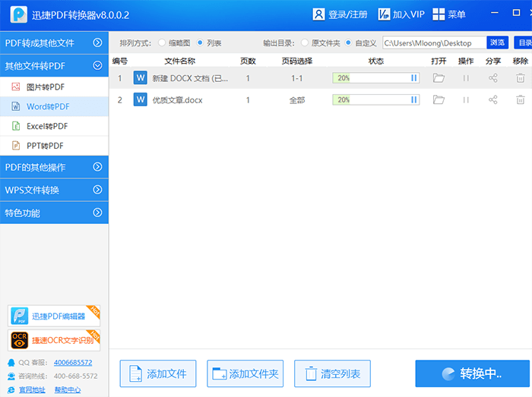Choose 自定义 output directory option
This screenshot has height=397, width=532.
tap(348, 43)
